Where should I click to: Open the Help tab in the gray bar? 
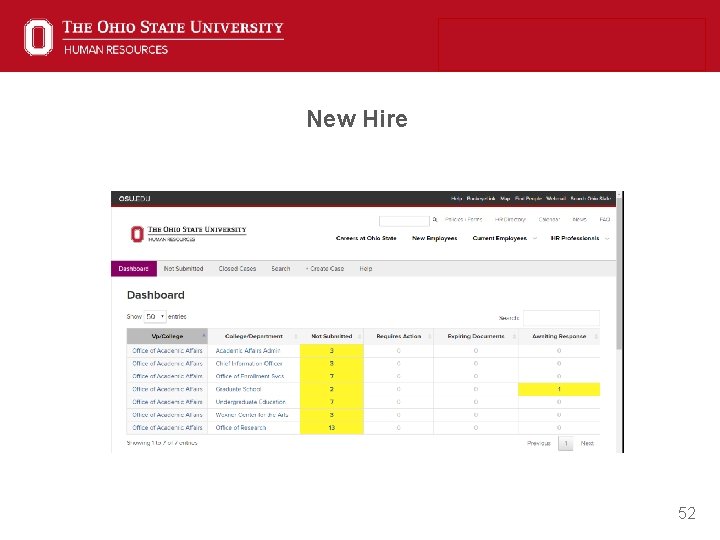[x=366, y=269]
